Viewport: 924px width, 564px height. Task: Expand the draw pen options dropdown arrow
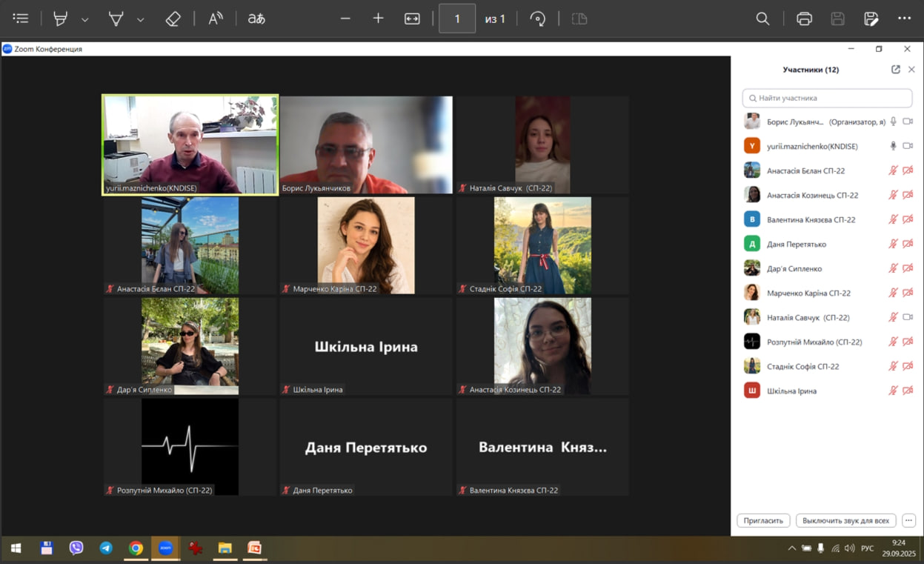pos(140,19)
